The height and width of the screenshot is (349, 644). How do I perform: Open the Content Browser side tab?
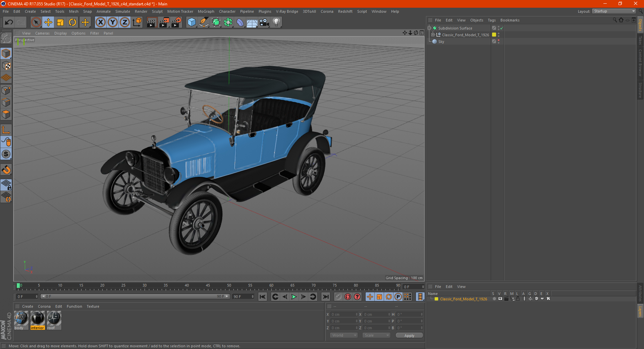pos(640,63)
